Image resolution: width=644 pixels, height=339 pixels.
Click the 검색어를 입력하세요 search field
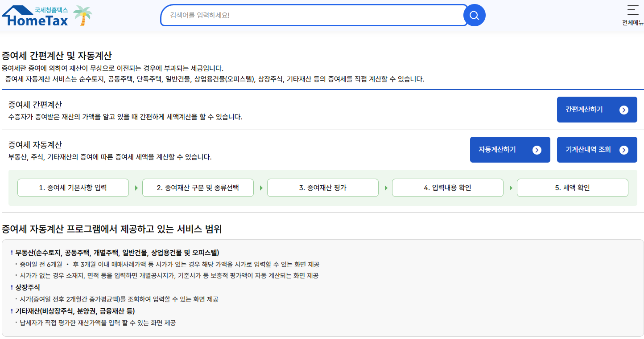pos(312,16)
